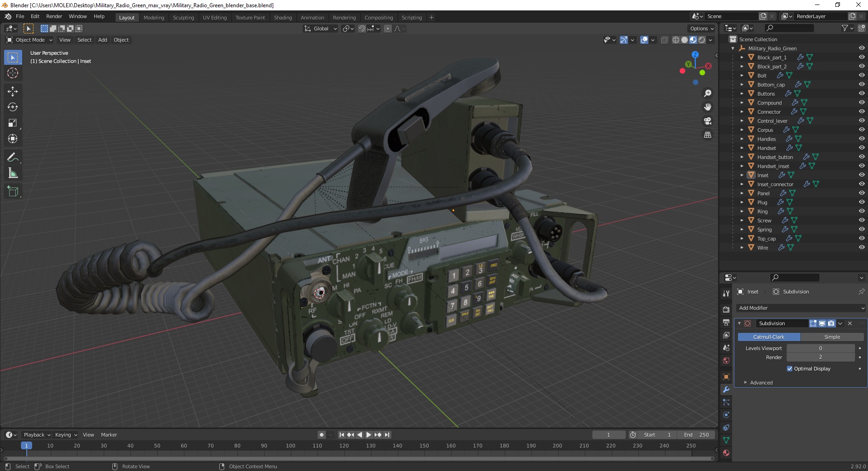Open the Add Modifier dropdown
The height and width of the screenshot is (471, 868).
(801, 308)
